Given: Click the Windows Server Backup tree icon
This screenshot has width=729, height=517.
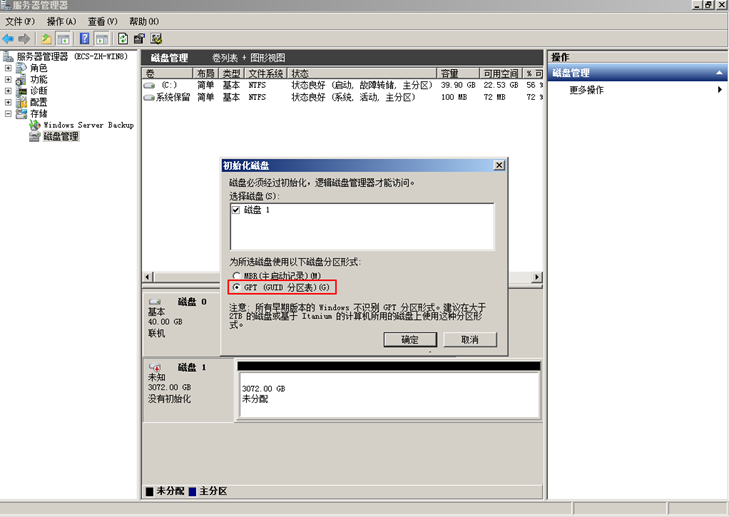Looking at the screenshot, I should pyautogui.click(x=35, y=125).
